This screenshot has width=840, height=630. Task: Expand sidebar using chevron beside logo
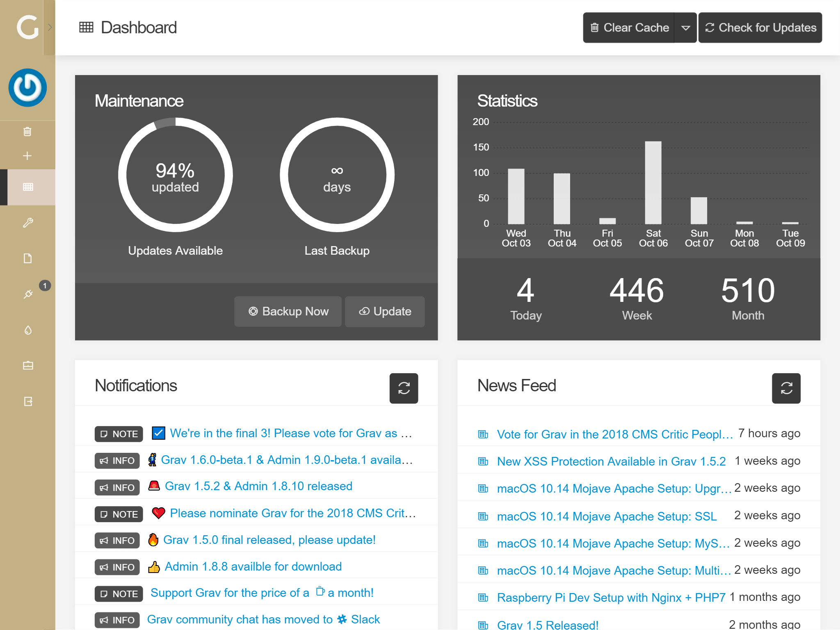point(50,27)
